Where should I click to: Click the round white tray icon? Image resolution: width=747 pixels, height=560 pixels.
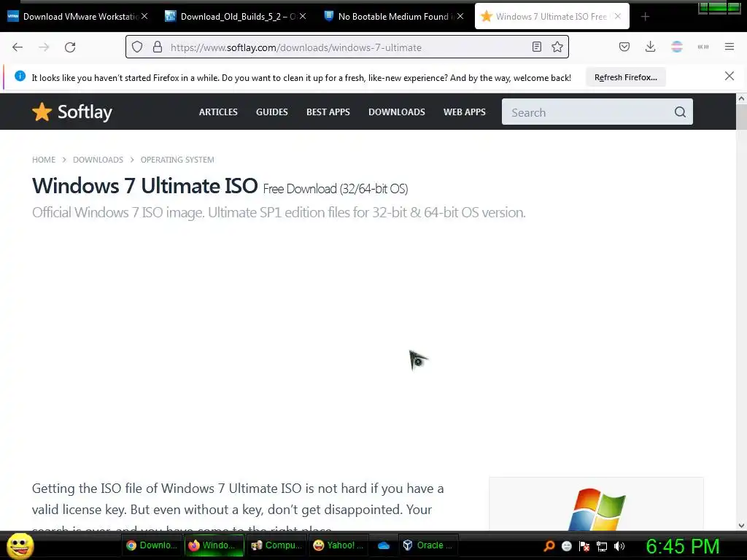(x=567, y=546)
